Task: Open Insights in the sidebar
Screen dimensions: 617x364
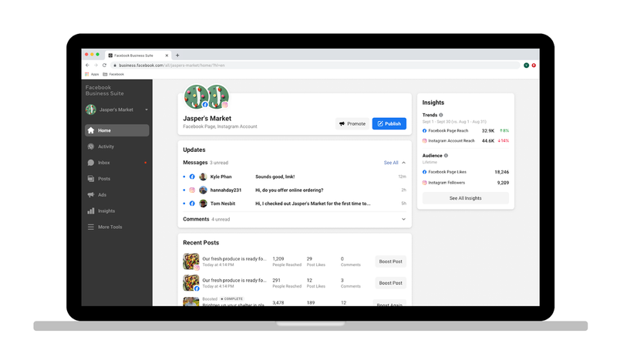Action: pos(117,211)
